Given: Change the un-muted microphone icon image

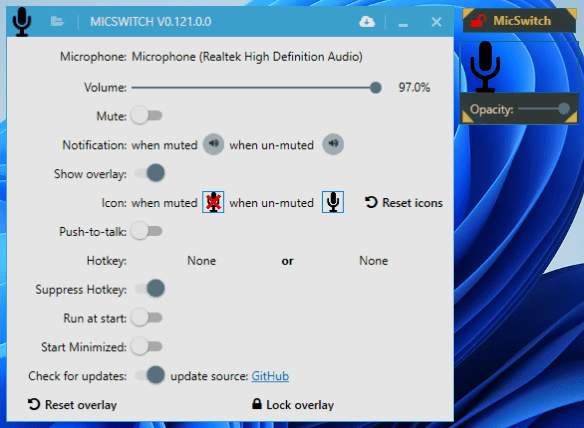Looking at the screenshot, I should [x=333, y=202].
